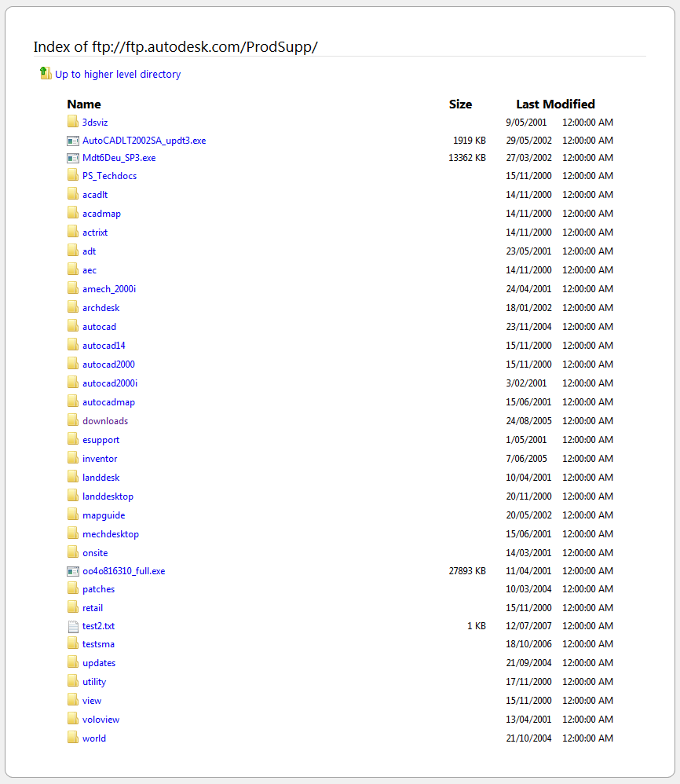Click the up-arrow folder icon for higher directory
680x784 pixels.
pos(46,73)
